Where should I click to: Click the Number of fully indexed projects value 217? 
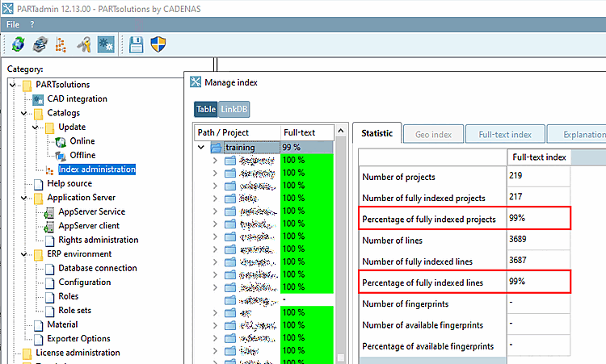(x=516, y=197)
